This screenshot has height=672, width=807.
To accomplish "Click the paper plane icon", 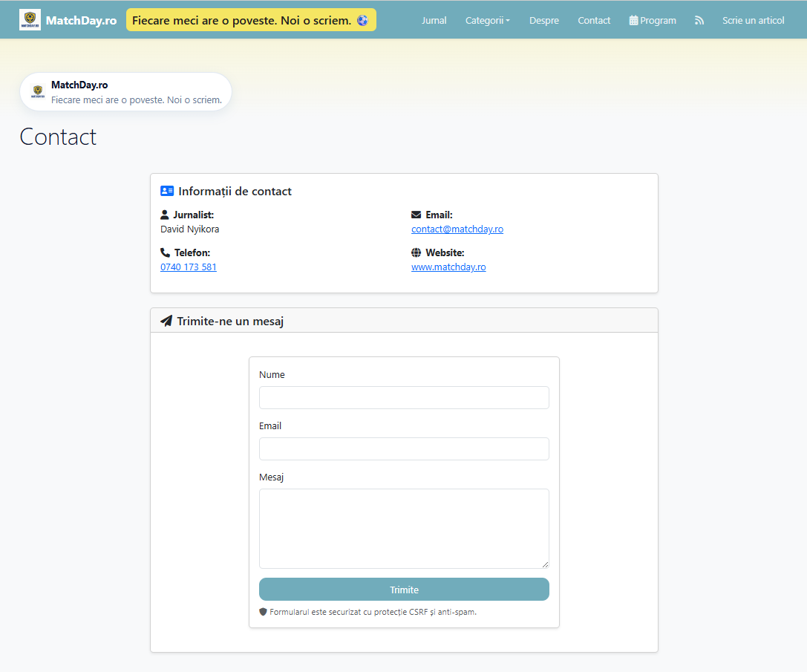I will coord(166,322).
